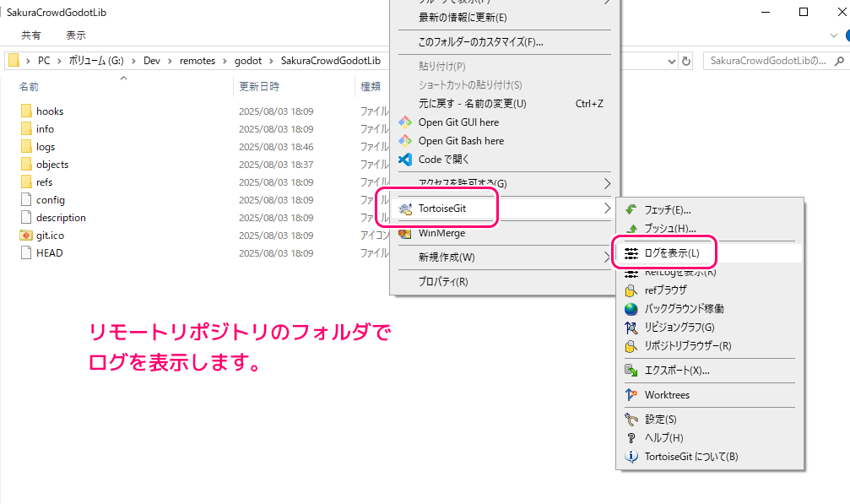Click the Worktrees icon in TortoiseGit submenu

tap(631, 395)
